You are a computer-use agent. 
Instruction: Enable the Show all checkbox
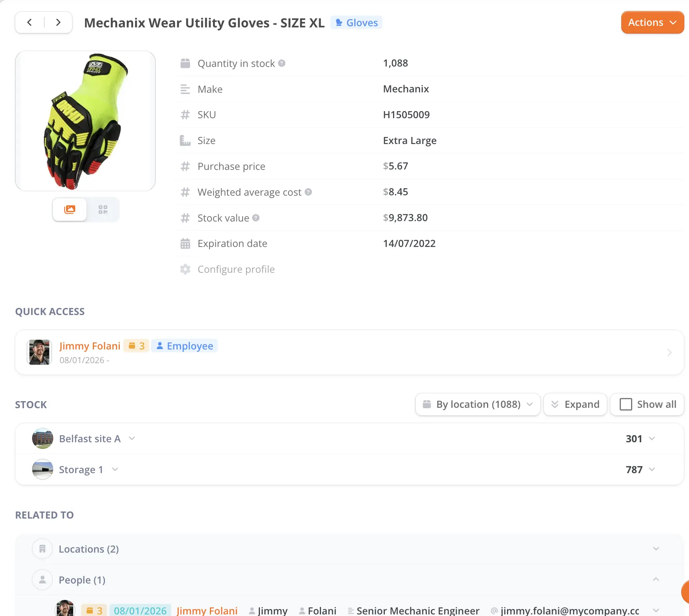coord(626,404)
